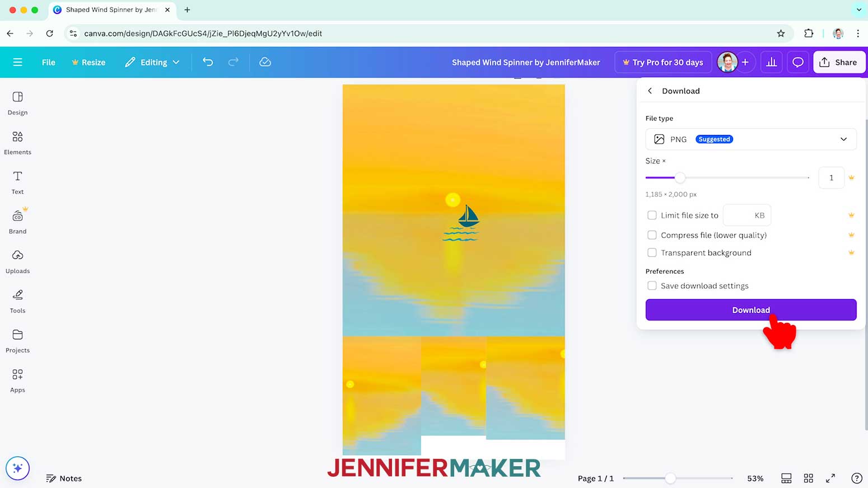Viewport: 868px width, 488px height.
Task: Click the design title Shaped Wind Spinner
Action: pos(526,62)
